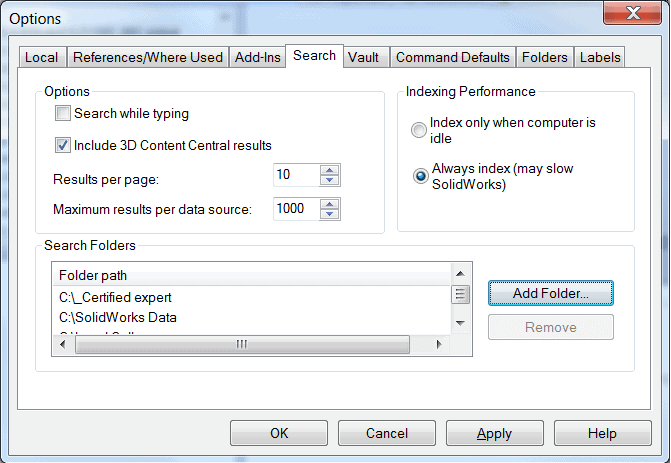Click the Add Folder button
This screenshot has width=671, height=463.
[550, 293]
